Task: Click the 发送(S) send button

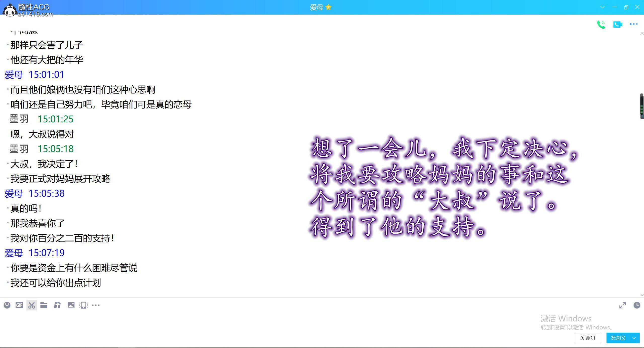Action: point(618,338)
